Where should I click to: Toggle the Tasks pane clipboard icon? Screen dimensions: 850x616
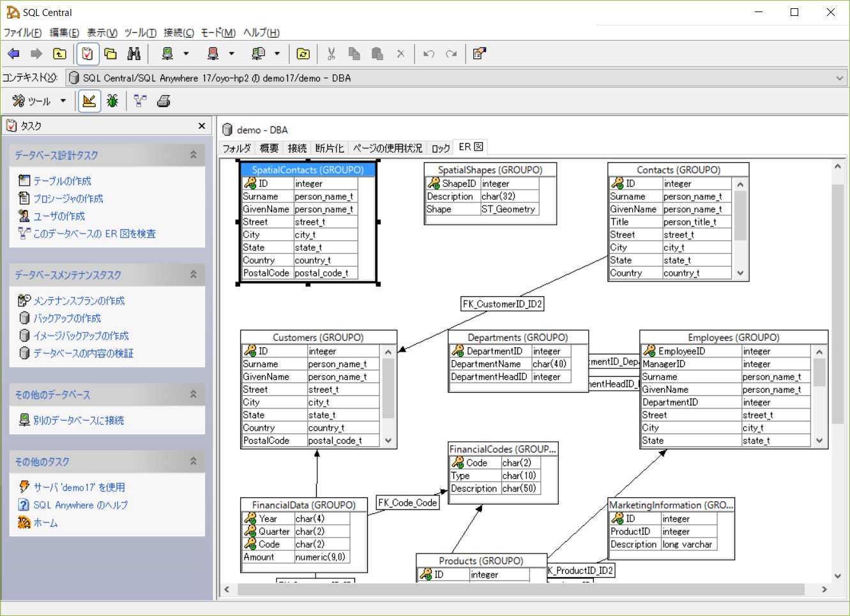tap(87, 54)
